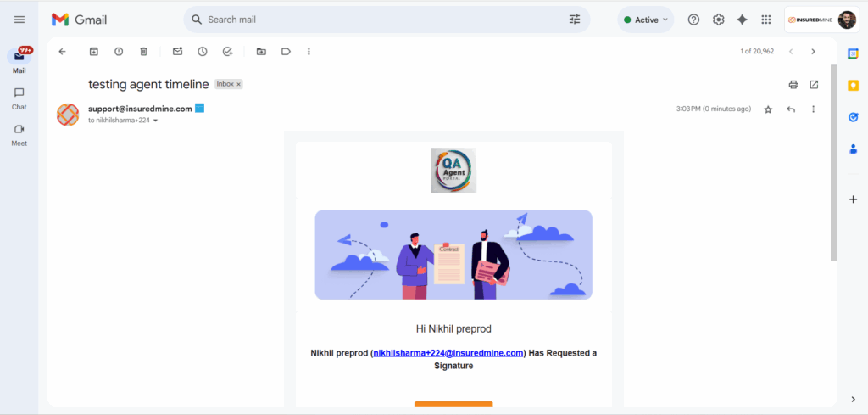Delete the email with trash icon

(x=143, y=52)
